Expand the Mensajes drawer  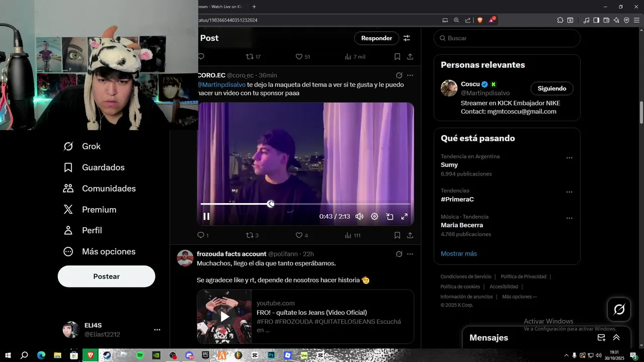(x=616, y=338)
